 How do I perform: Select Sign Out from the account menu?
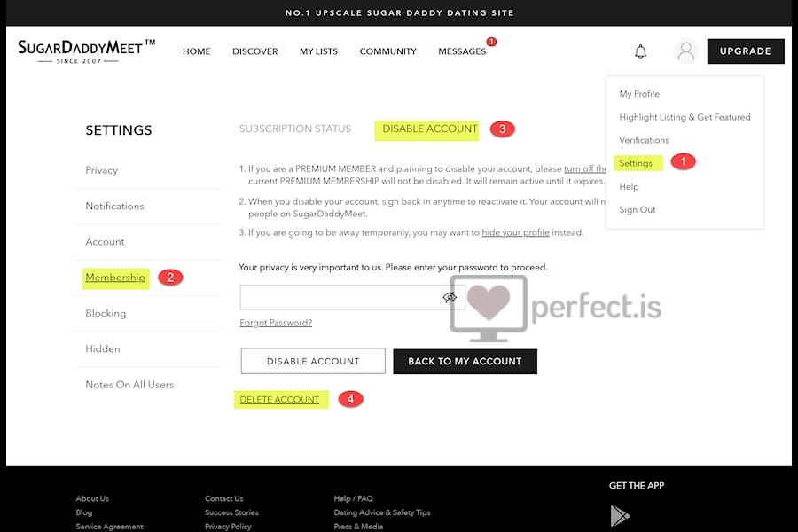point(636,209)
